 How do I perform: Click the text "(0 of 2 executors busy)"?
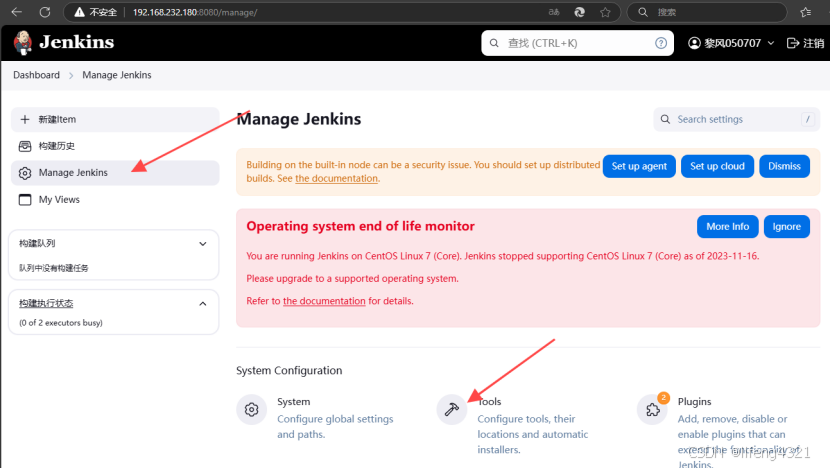(61, 323)
